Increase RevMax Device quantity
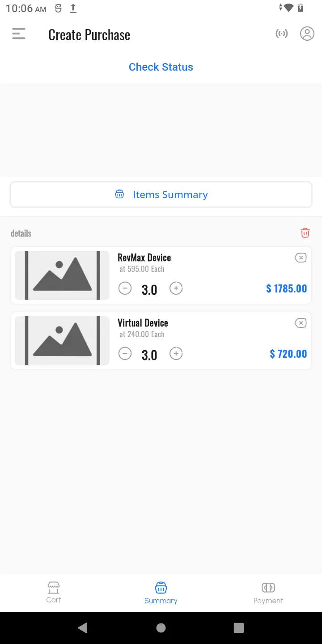This screenshot has width=322, height=644. coord(176,288)
